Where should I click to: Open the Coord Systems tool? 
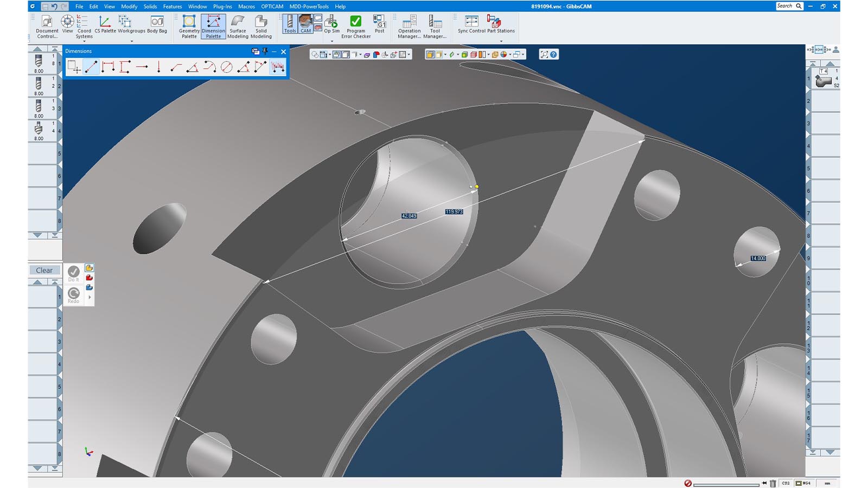coord(84,27)
